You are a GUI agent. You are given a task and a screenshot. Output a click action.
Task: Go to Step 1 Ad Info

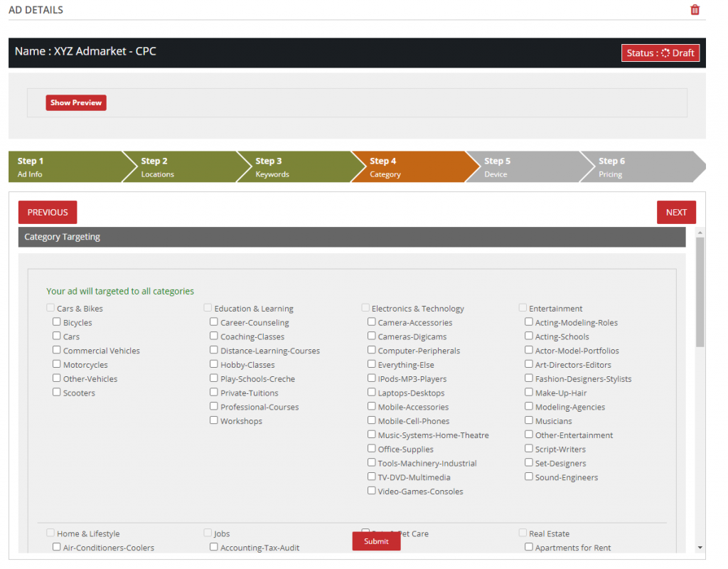pyautogui.click(x=64, y=167)
